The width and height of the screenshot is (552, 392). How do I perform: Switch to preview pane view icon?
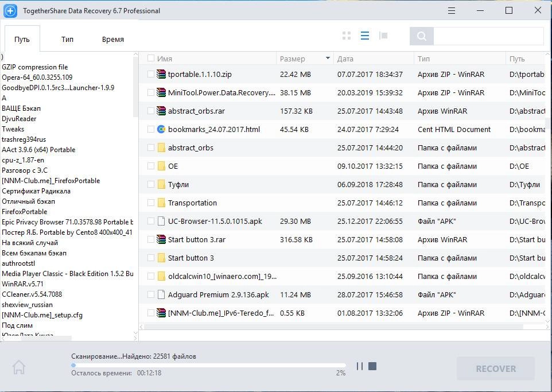point(383,36)
